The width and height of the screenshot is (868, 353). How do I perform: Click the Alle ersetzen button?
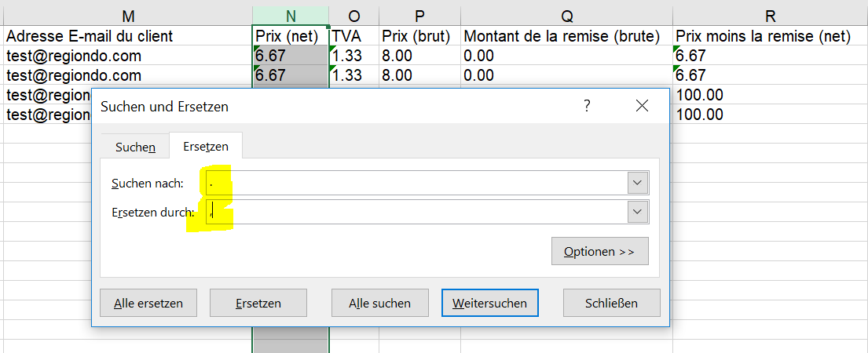148,304
